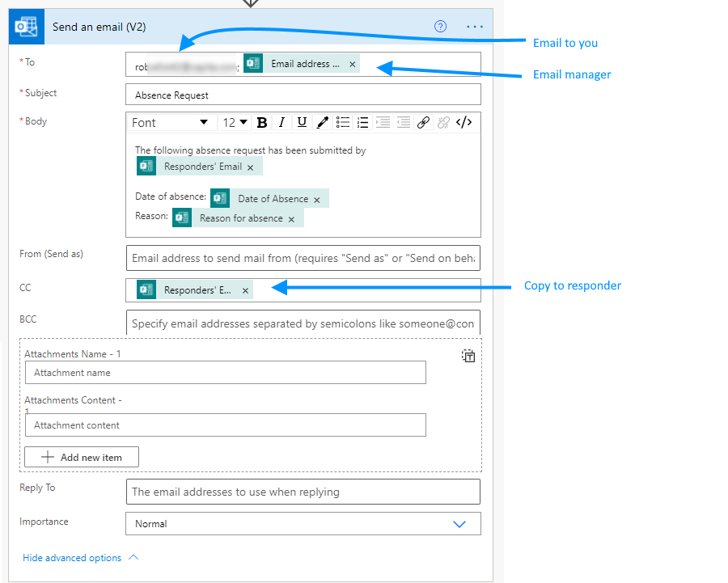Toggle italic formatting in the Body toolbar
Screen dimensions: 728x583
click(281, 123)
